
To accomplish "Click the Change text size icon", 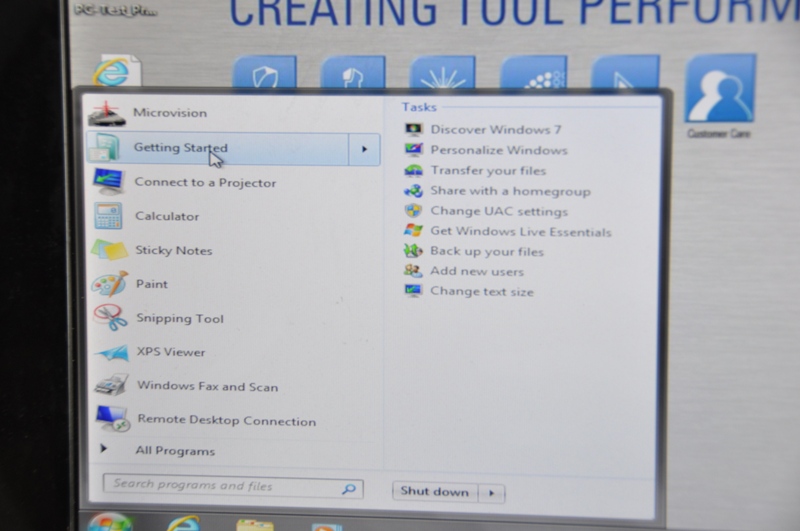I will (x=413, y=291).
